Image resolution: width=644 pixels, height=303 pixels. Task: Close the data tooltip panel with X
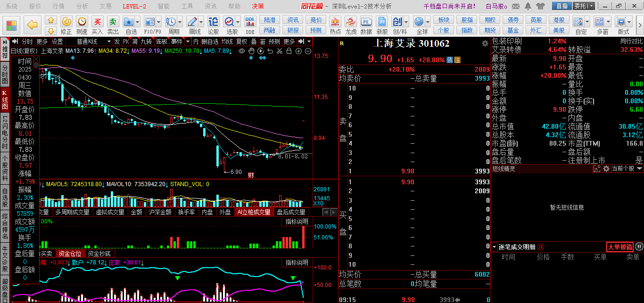[x=36, y=59]
